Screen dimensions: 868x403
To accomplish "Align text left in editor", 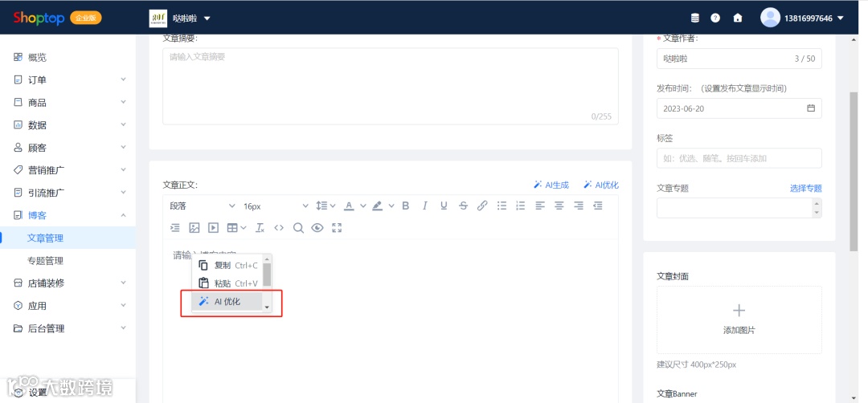I will click(x=540, y=206).
